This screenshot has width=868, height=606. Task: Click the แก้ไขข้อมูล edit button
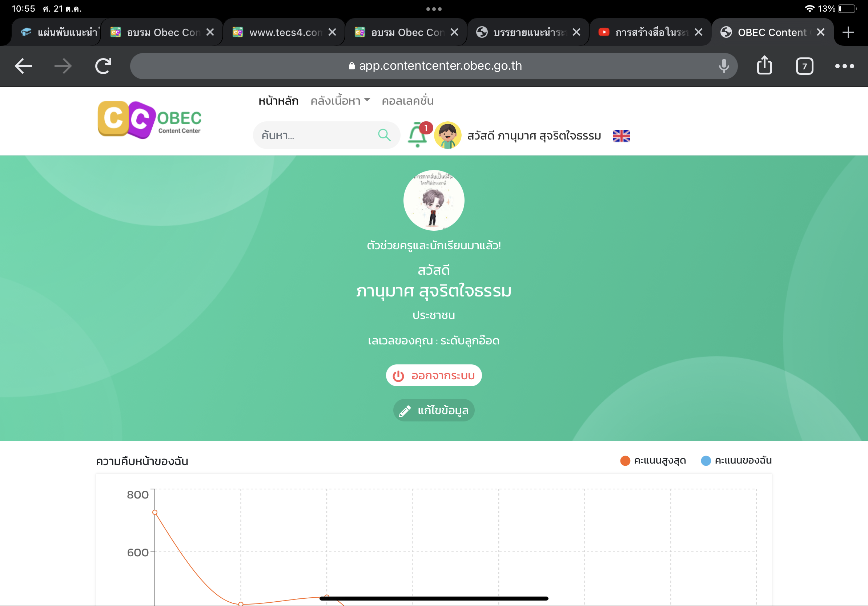pos(434,410)
